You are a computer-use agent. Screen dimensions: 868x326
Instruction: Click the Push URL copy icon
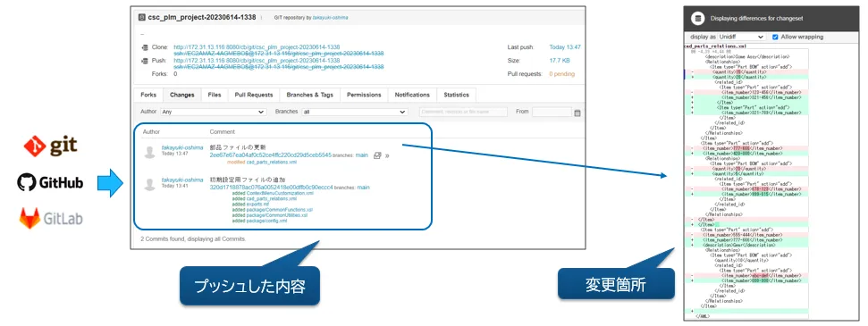click(x=144, y=61)
